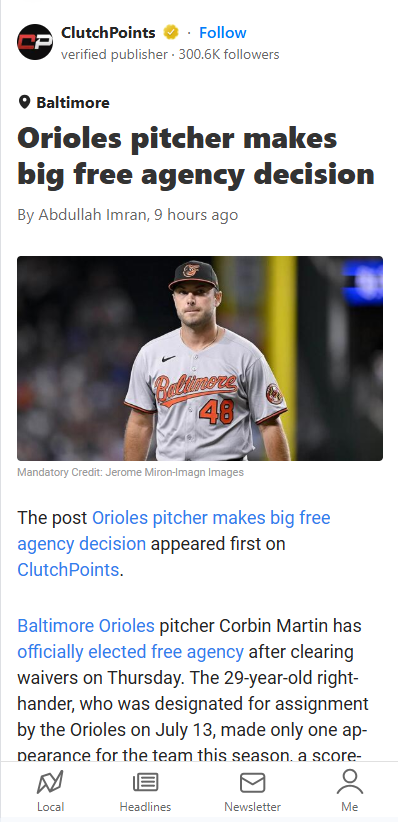Switch to the Newsletter tab label
The width and height of the screenshot is (398, 822).
point(252,807)
